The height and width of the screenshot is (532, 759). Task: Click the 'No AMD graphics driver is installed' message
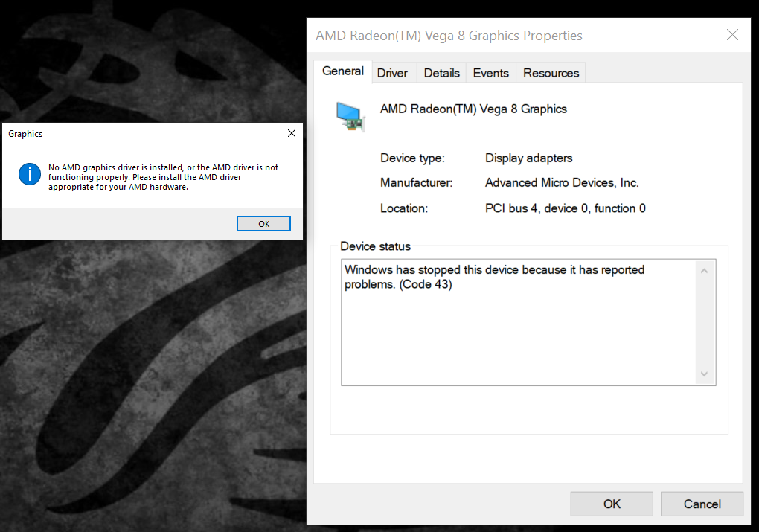[163, 177]
